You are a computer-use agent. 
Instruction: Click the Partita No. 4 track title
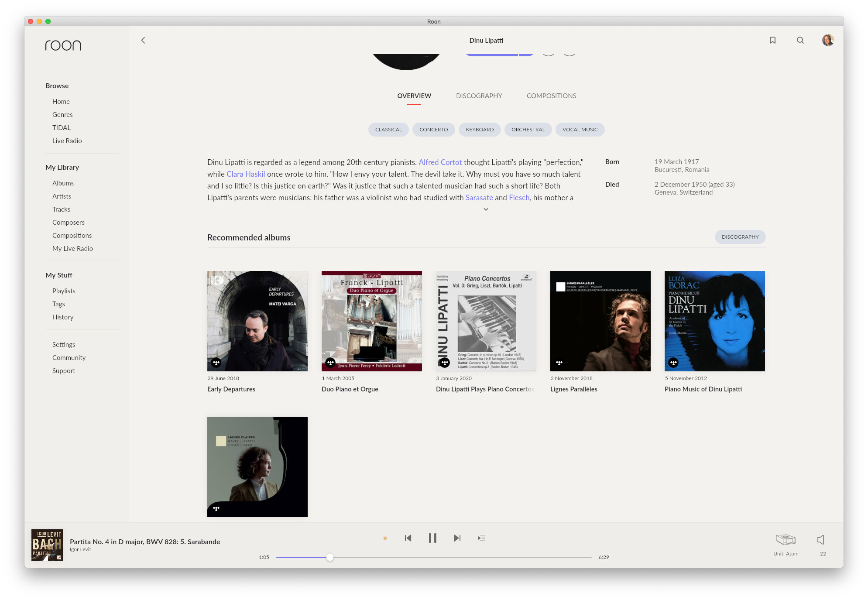[x=145, y=542]
